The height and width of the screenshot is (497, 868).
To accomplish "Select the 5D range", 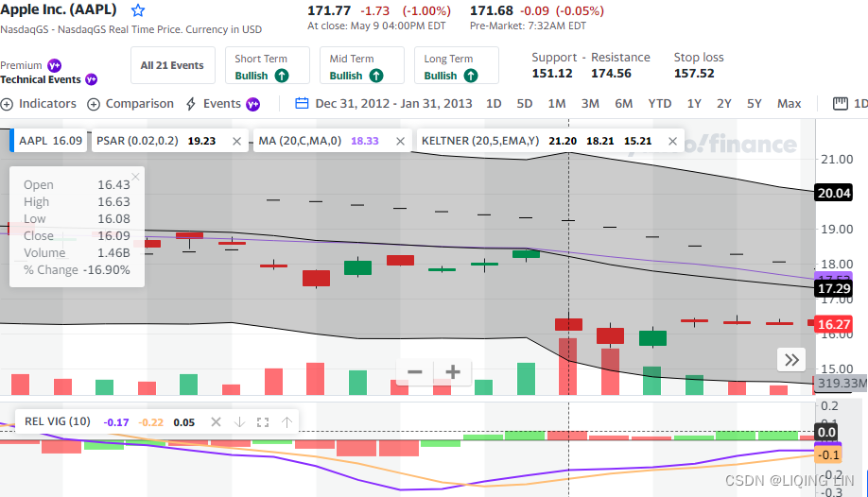I will click(524, 104).
